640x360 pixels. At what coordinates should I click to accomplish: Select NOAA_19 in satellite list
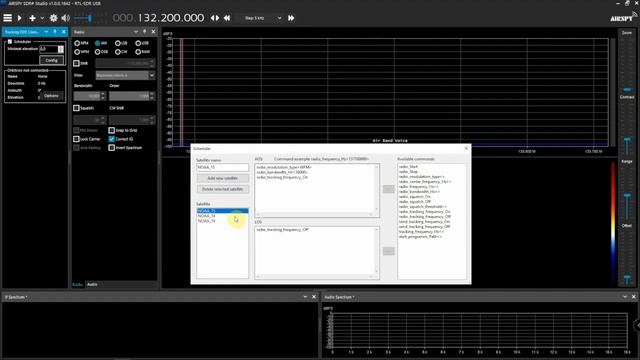[x=222, y=221]
